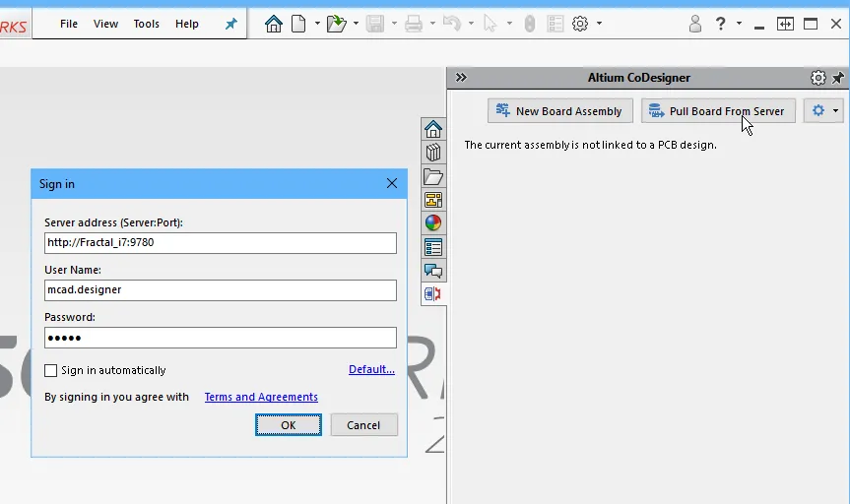Close the Sign in dialog with X
The width and height of the screenshot is (850, 504).
[x=392, y=184]
